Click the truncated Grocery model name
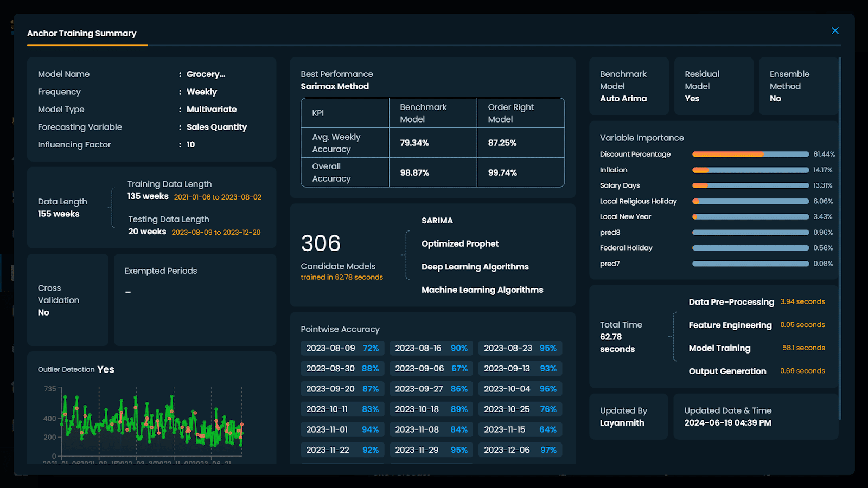The height and width of the screenshot is (488, 868). [206, 74]
